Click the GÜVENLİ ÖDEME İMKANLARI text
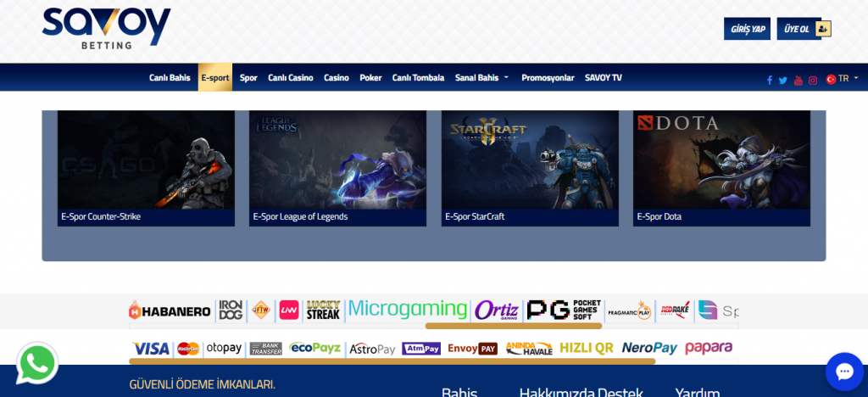Viewport: 868px width, 397px height. click(x=202, y=384)
